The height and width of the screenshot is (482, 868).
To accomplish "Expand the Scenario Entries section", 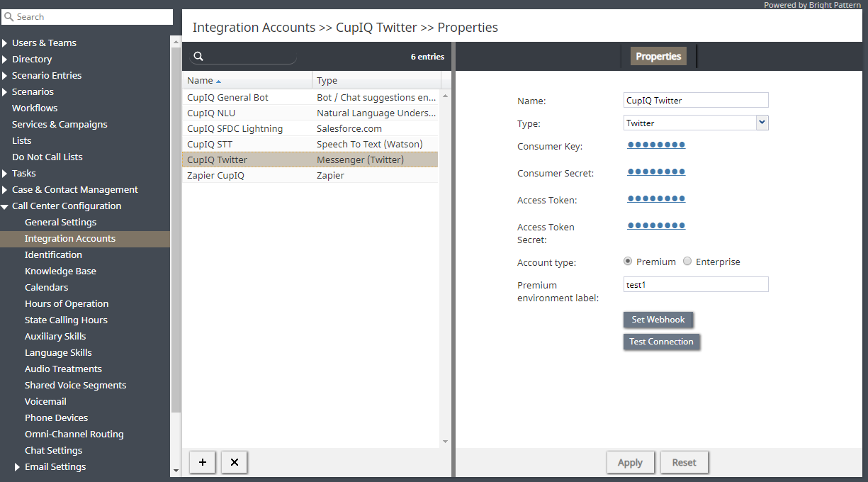I will tap(5, 75).
